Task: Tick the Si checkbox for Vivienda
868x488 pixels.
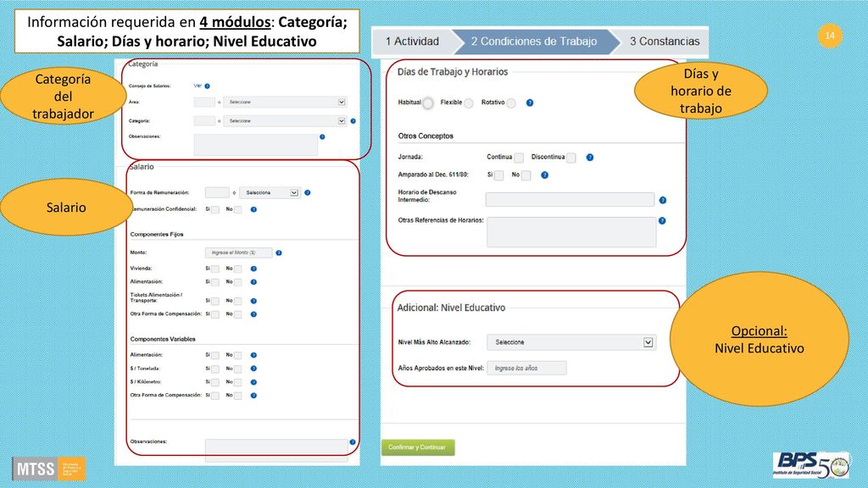Action: (215, 269)
